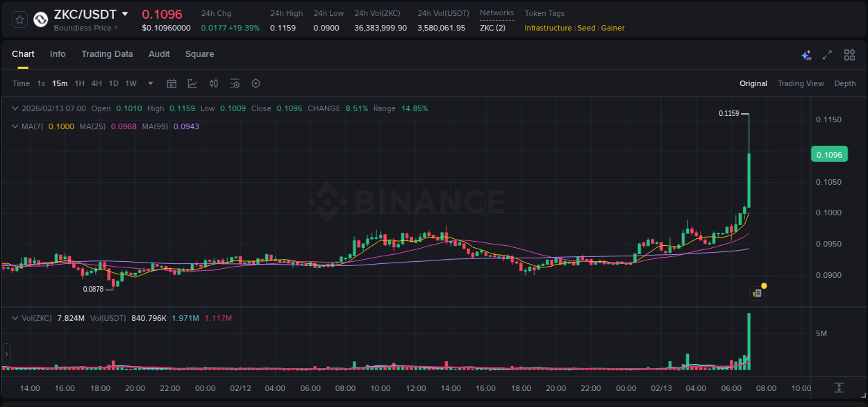The height and width of the screenshot is (407, 868).
Task: Open the chart layout grid icon
Action: [x=849, y=54]
